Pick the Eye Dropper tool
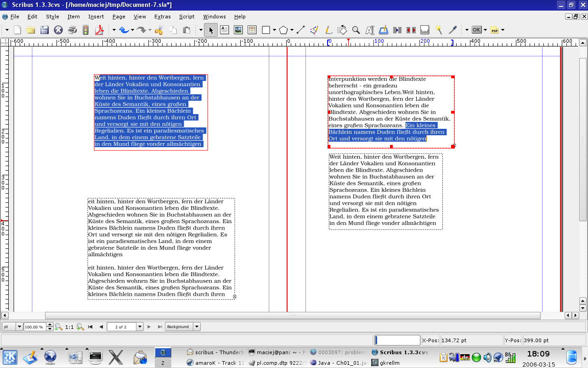The height and width of the screenshot is (368, 588). click(x=452, y=30)
